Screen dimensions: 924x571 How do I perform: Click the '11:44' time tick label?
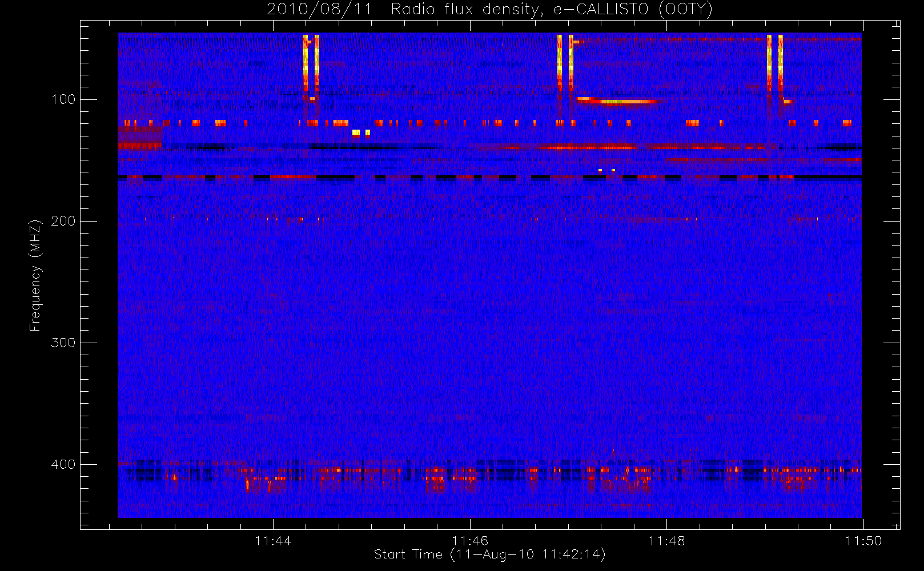click(x=273, y=541)
